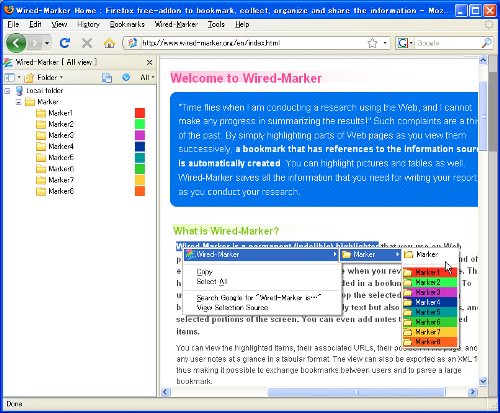Click the dark blue swatch beside Marker4
This screenshot has height=413, width=500.
tap(140, 146)
